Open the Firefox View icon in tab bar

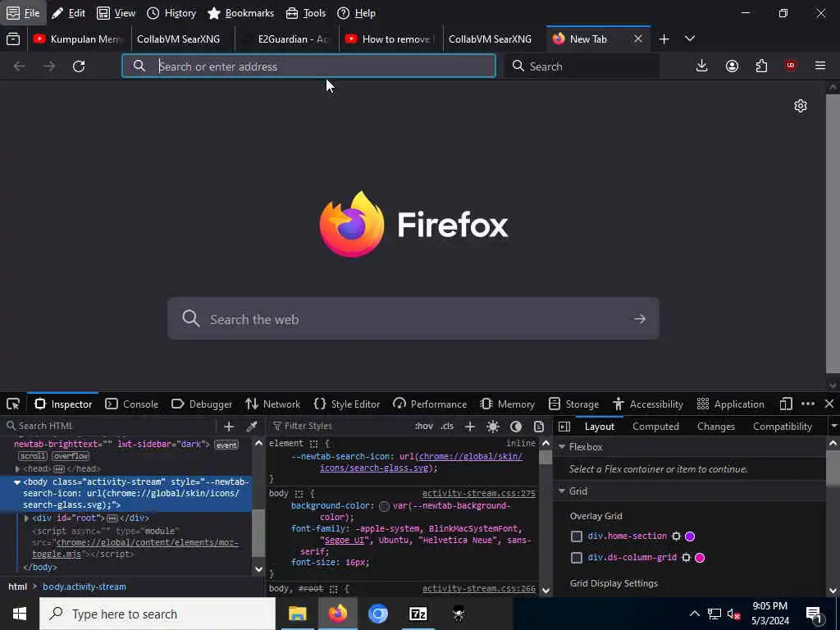pos(13,39)
